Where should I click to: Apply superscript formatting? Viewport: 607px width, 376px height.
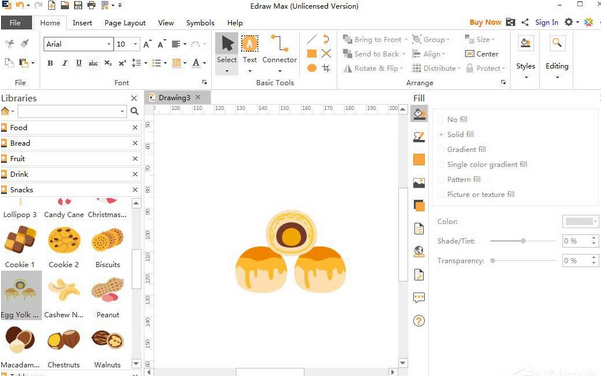point(122,63)
